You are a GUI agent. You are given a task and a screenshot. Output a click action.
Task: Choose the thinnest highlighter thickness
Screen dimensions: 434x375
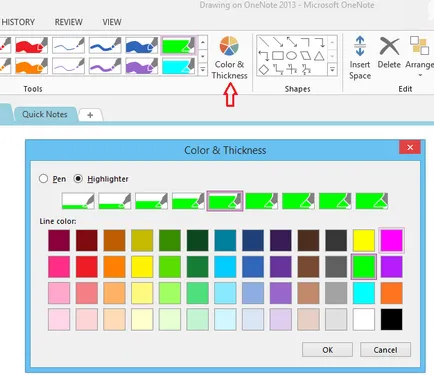coord(78,201)
